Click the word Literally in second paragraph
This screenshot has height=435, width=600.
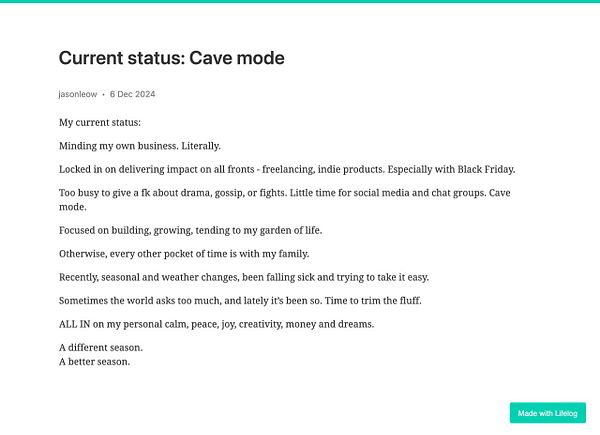(201, 146)
